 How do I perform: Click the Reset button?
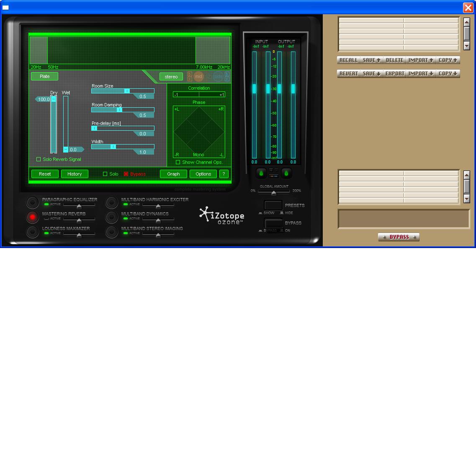point(45,174)
